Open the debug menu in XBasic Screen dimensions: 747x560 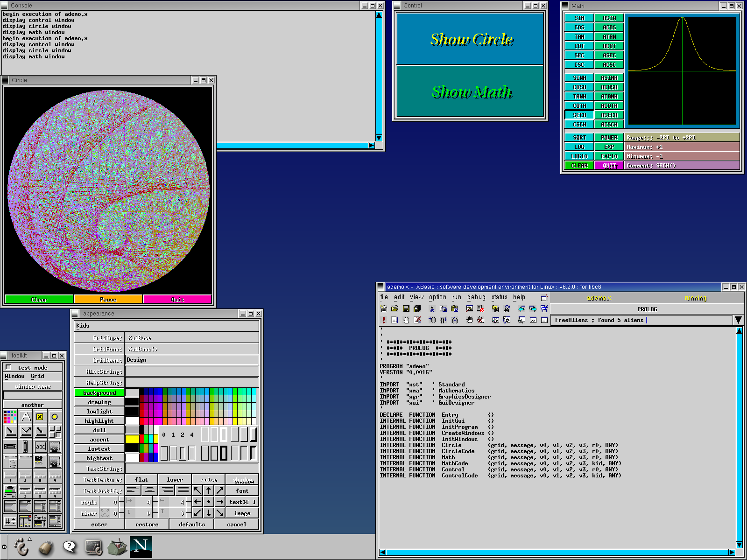click(476, 297)
